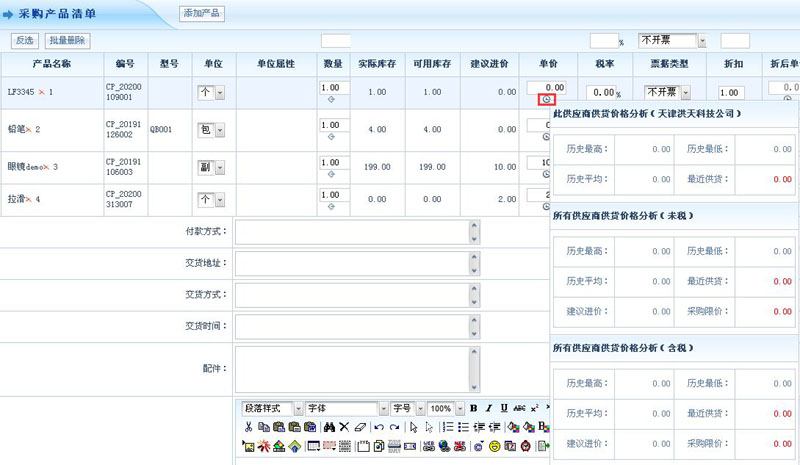800x465 pixels.
Task: Open the 单位 dropdown for LF3345
Action: tap(219, 92)
